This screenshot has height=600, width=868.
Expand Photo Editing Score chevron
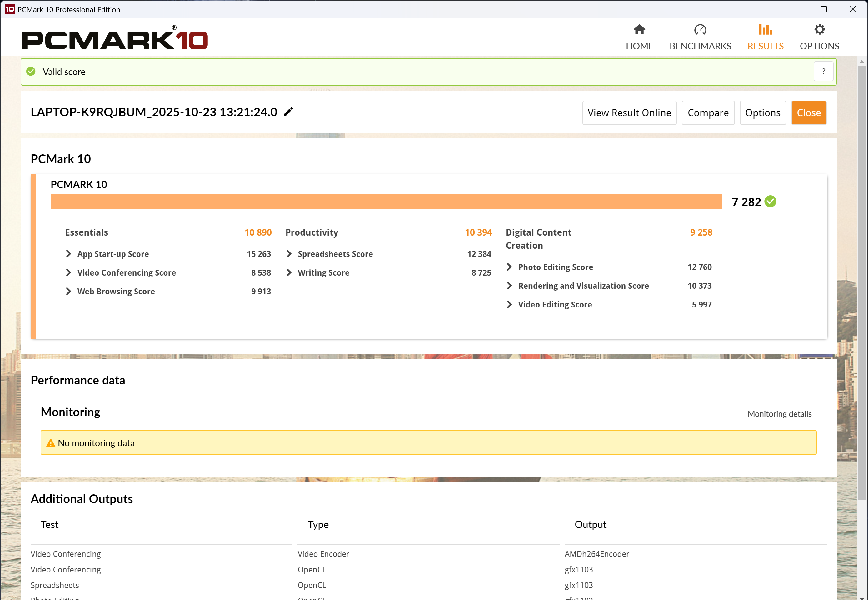(x=509, y=267)
